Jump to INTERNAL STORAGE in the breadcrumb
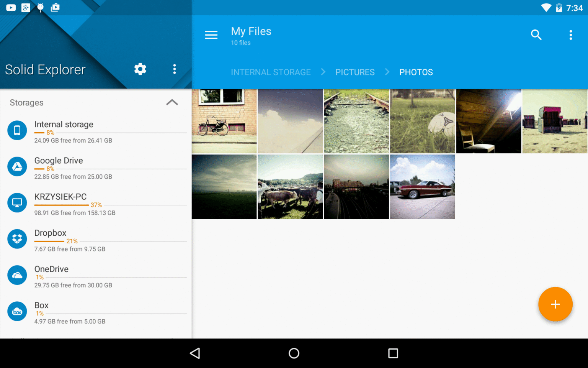 271,72
